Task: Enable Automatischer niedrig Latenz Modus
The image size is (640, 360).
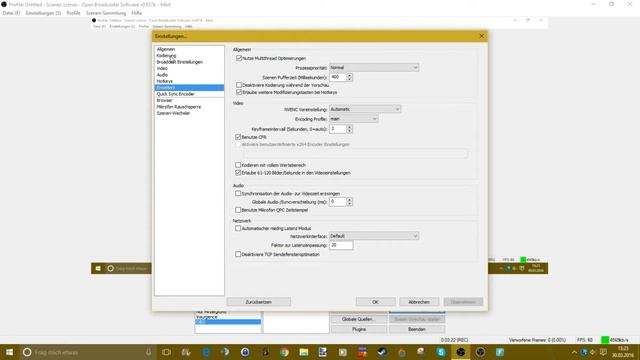Action: pos(238,228)
